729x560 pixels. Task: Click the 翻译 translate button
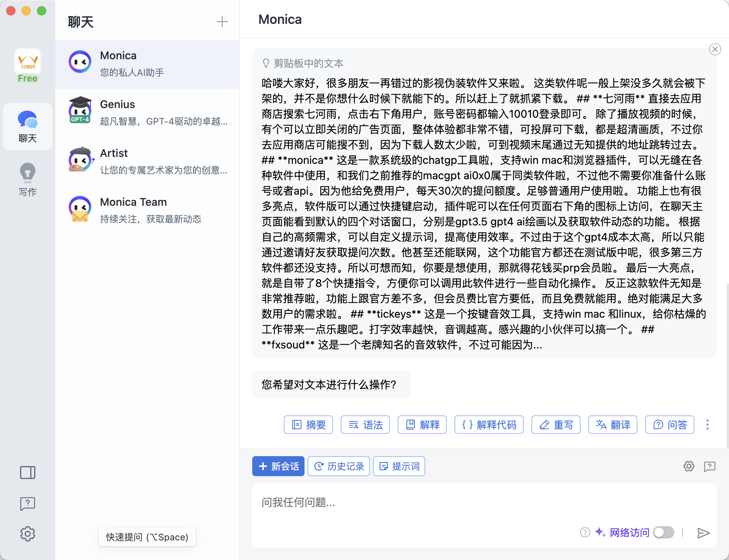(x=612, y=425)
